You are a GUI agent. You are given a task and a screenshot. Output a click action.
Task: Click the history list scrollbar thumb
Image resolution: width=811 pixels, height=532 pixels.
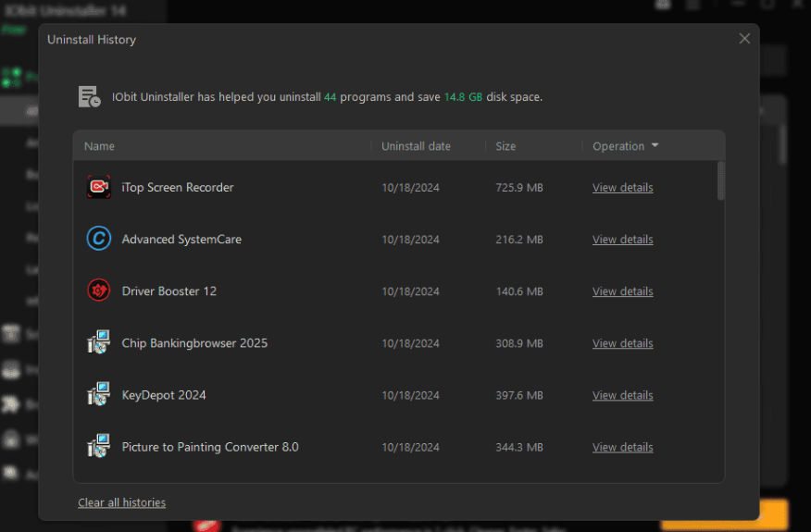click(720, 181)
